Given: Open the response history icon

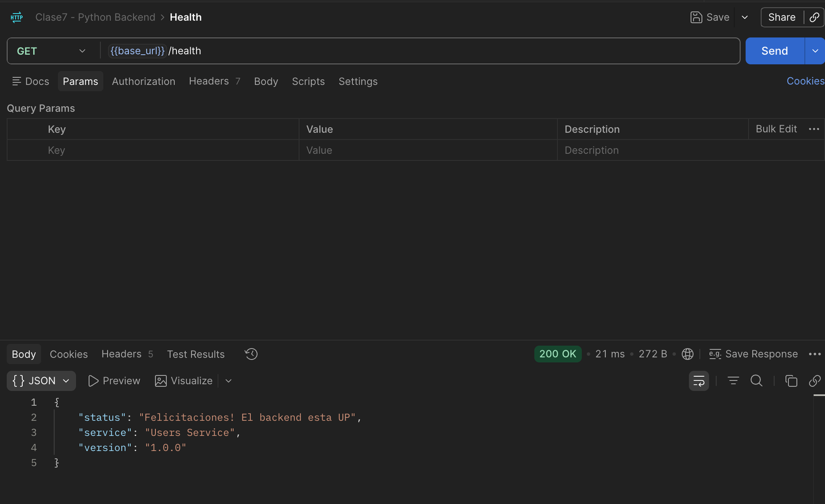Looking at the screenshot, I should coord(251,354).
